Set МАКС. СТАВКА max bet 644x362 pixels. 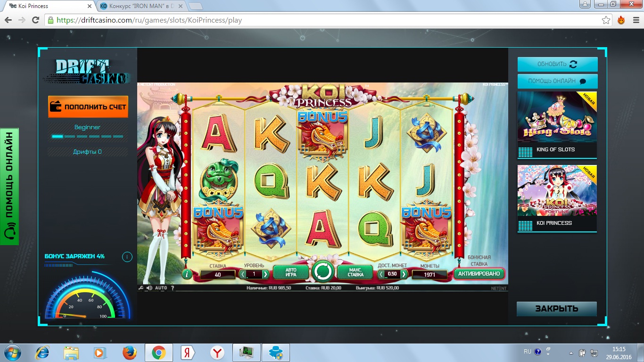click(x=355, y=272)
